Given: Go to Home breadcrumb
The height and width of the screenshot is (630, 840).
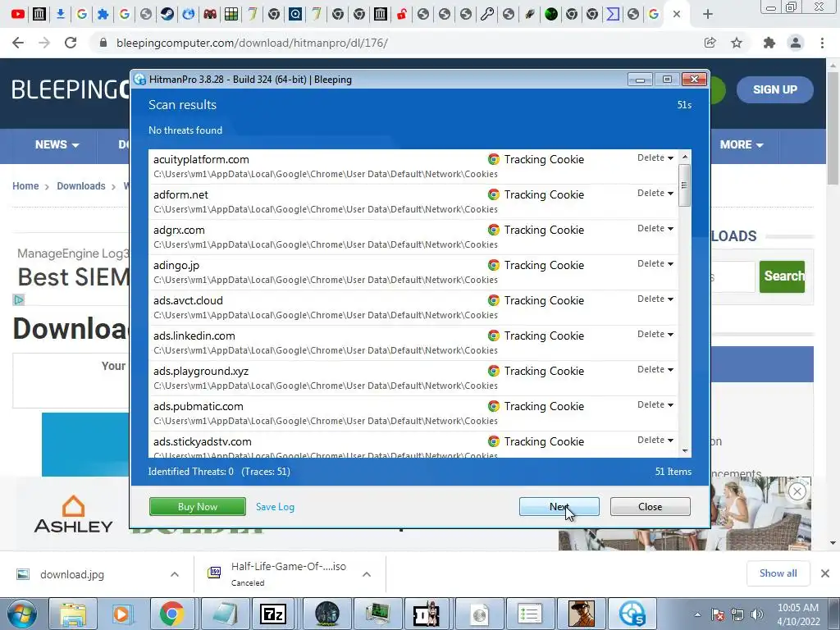Looking at the screenshot, I should click(x=25, y=186).
